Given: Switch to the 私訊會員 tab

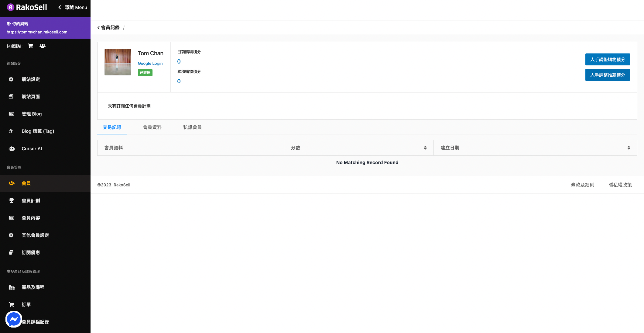Looking at the screenshot, I should click(192, 127).
